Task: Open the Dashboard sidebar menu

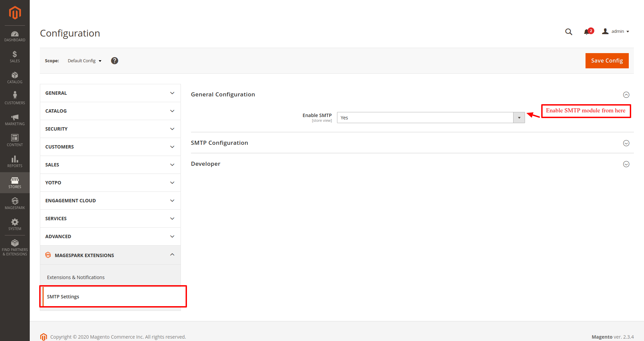Action: pyautogui.click(x=15, y=36)
